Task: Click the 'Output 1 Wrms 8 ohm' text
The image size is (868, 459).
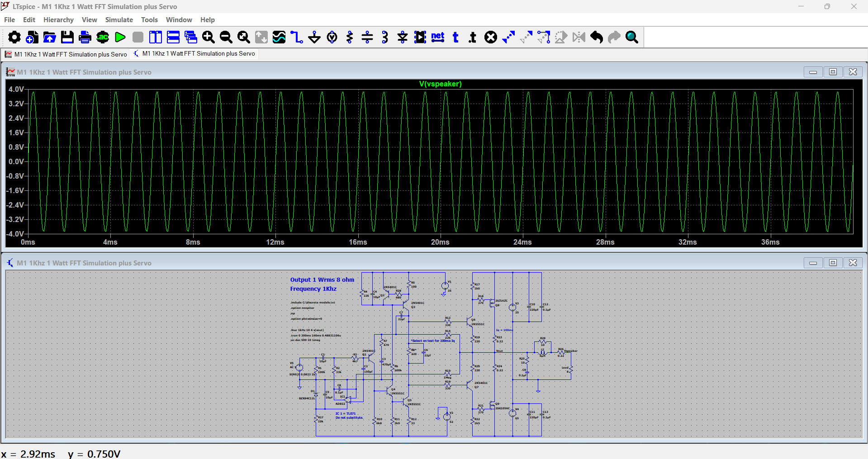Action: [322, 280]
